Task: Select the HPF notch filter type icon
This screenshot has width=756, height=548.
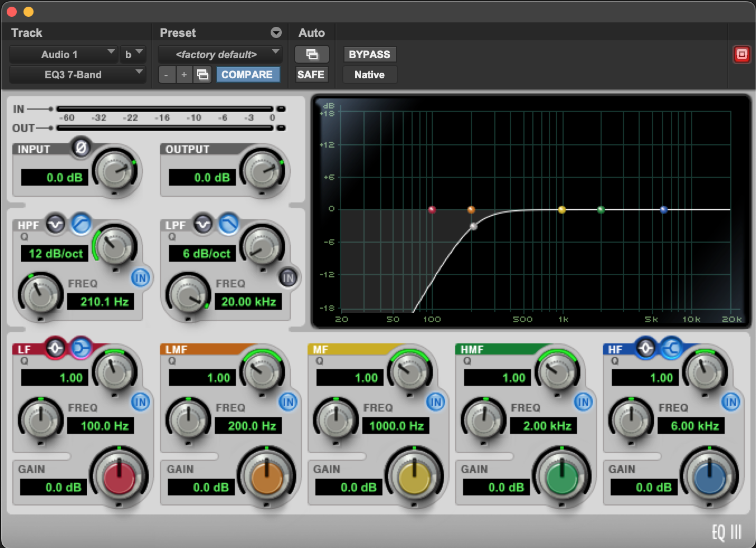Action: (x=54, y=224)
